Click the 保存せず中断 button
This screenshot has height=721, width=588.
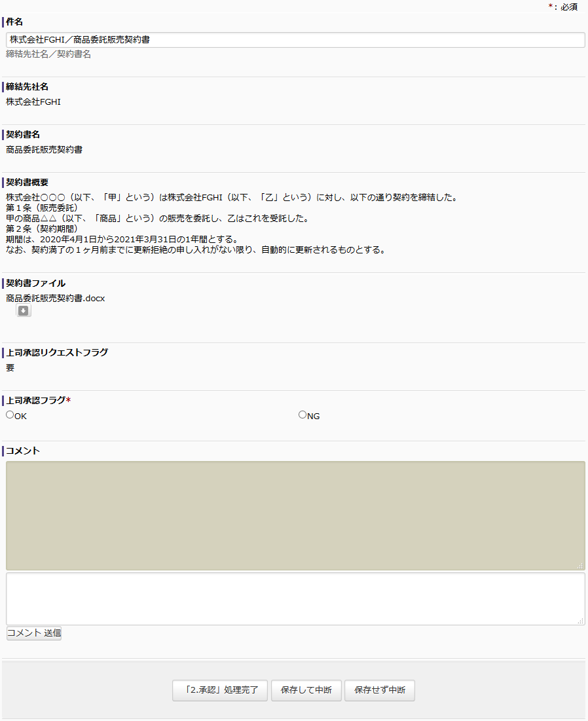(x=380, y=690)
